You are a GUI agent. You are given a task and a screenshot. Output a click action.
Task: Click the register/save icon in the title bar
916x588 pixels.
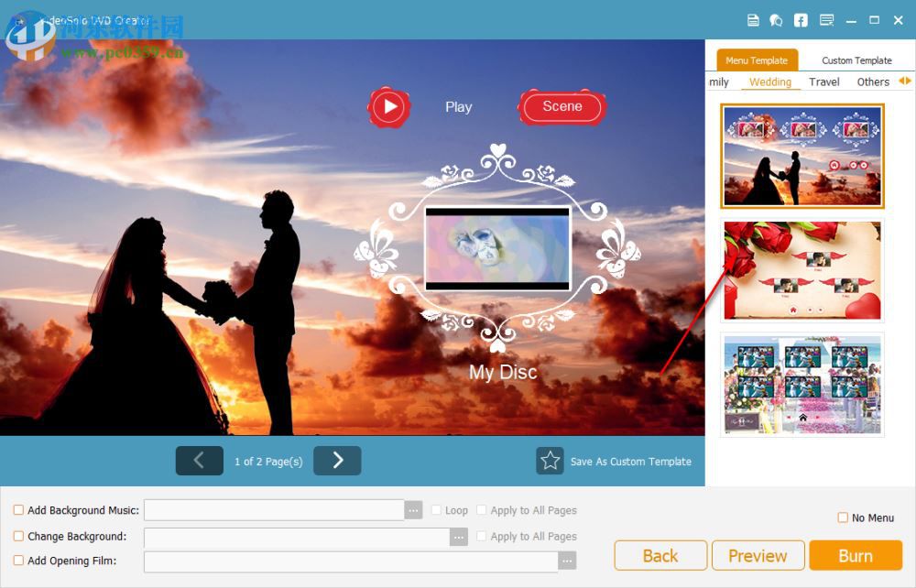click(753, 19)
